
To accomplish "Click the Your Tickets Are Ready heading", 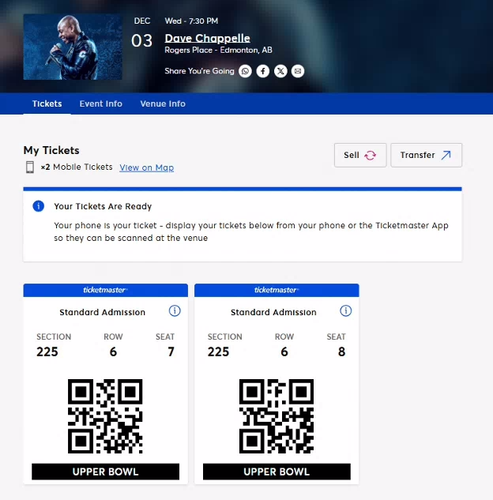I will 103,206.
